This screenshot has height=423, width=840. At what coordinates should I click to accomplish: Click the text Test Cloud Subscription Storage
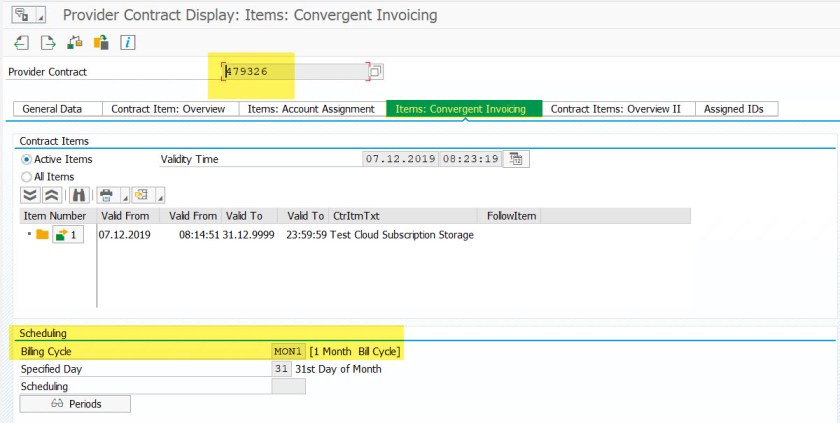pos(402,235)
